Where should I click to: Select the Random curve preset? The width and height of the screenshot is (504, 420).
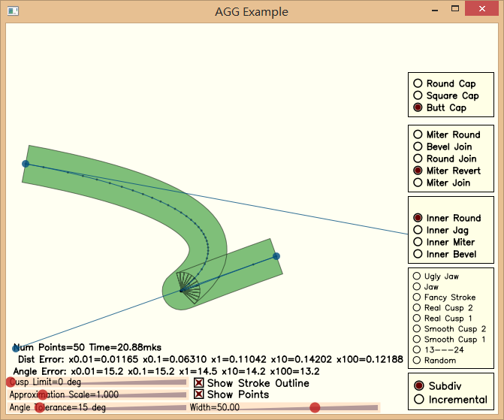click(434, 360)
